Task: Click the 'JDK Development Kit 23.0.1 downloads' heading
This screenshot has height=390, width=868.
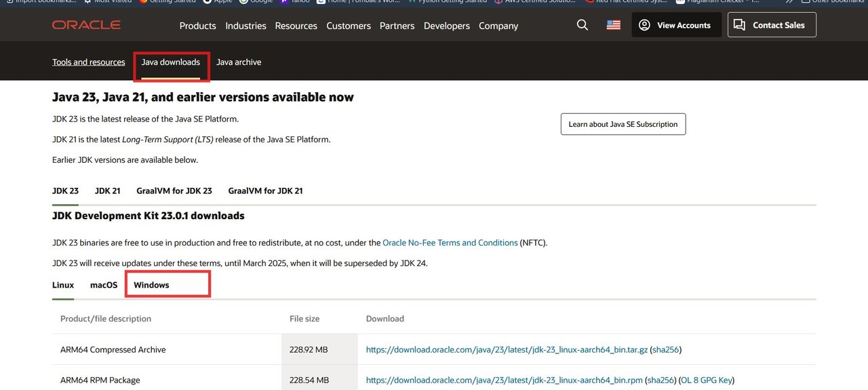Action: tap(149, 216)
